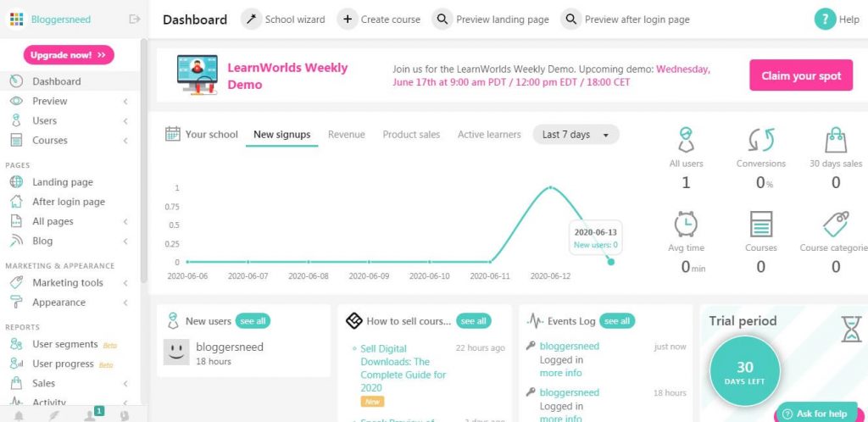This screenshot has height=422, width=868.
Task: Expand the Preview submenu chevron
Action: pos(125,101)
